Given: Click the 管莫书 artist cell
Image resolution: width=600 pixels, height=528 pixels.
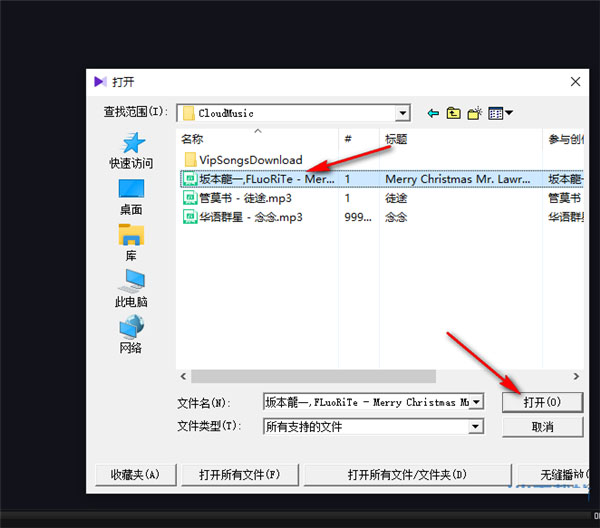Looking at the screenshot, I should click(x=564, y=198).
